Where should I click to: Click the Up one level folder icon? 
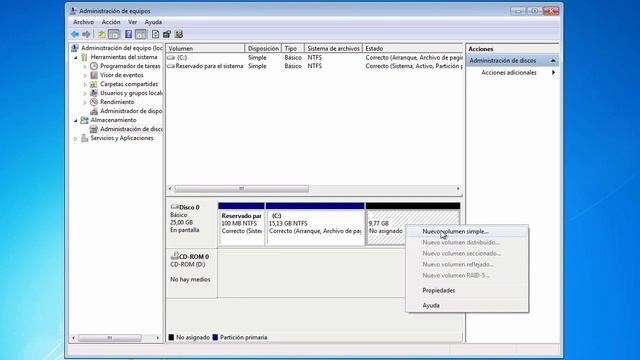click(102, 34)
